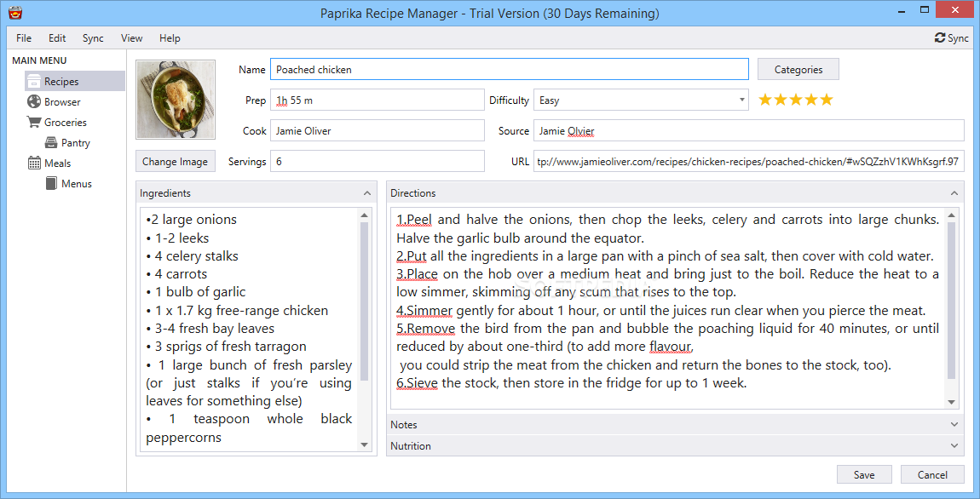Click the Change Image button
This screenshot has height=499, width=980.
[175, 161]
